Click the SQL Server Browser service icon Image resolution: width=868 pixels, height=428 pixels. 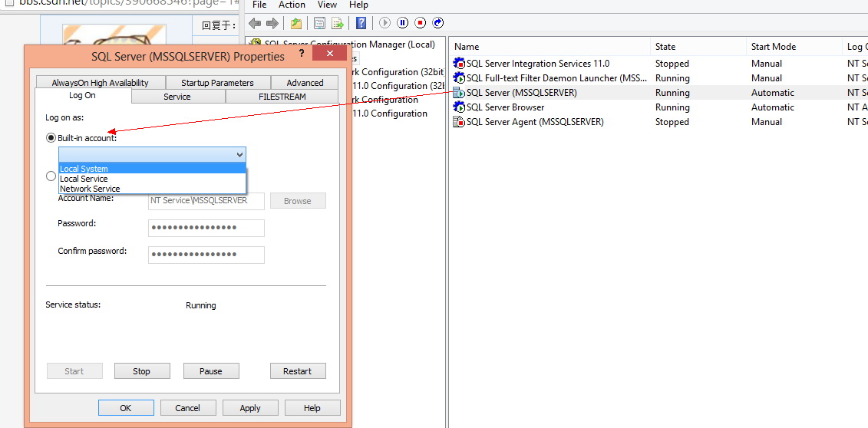[x=459, y=107]
